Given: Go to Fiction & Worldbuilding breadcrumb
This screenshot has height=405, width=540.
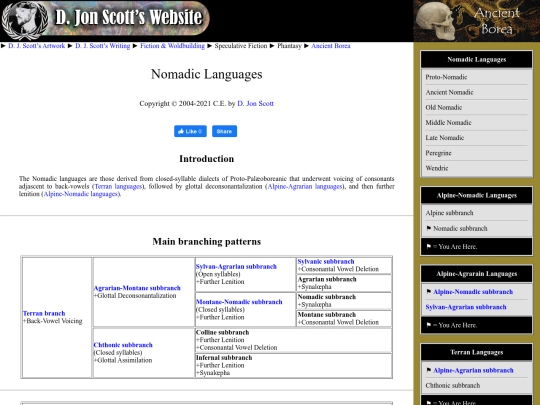Looking at the screenshot, I should click(172, 46).
